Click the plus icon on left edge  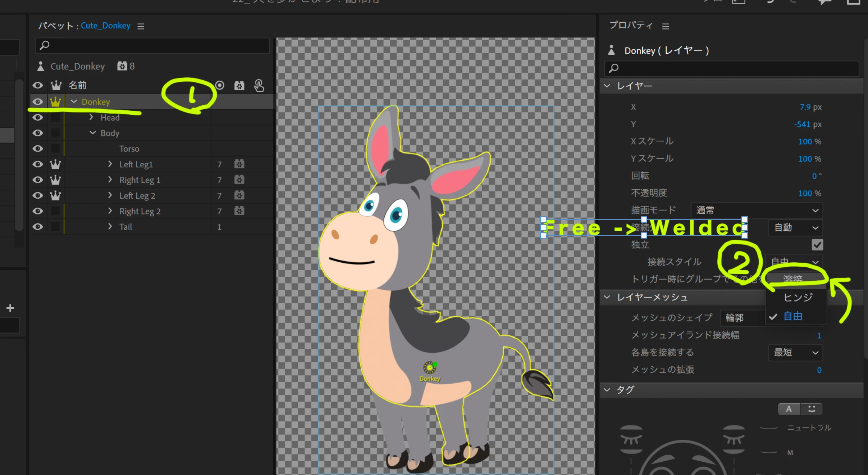pyautogui.click(x=10, y=308)
